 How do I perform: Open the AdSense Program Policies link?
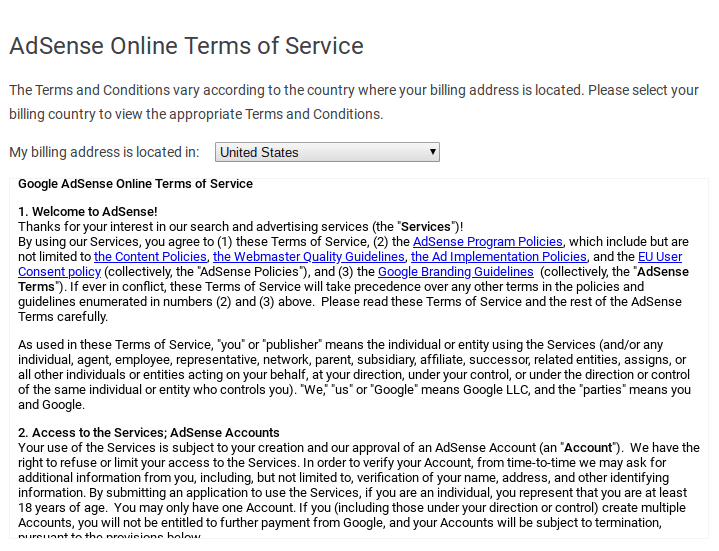click(x=487, y=242)
